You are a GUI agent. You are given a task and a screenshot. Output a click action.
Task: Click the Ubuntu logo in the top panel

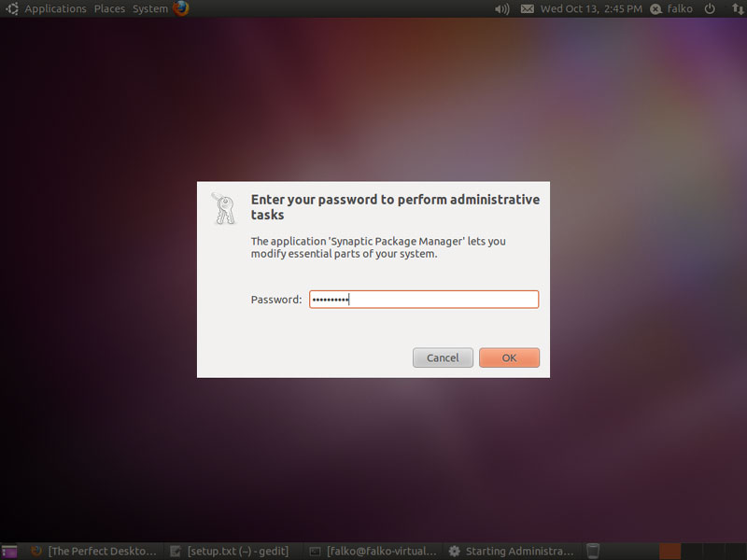click(x=12, y=8)
